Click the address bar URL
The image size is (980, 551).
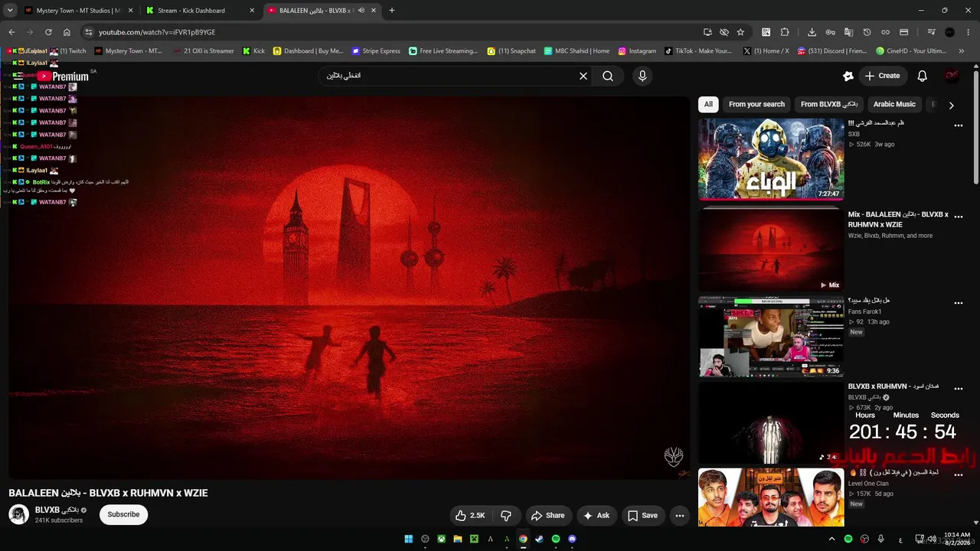tap(157, 32)
